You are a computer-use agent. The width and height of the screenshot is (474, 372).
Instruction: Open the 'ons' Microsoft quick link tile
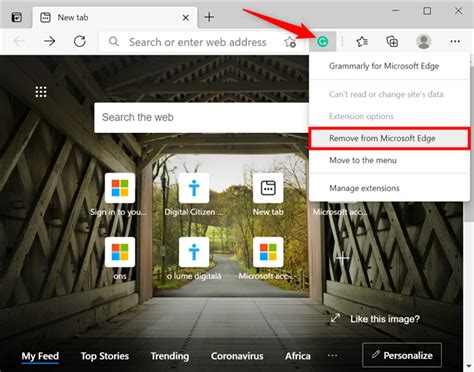[x=120, y=252]
